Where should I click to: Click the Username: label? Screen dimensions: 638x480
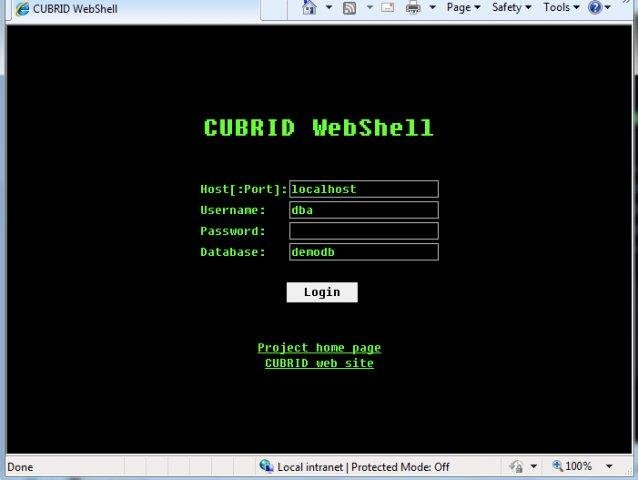pos(233,210)
